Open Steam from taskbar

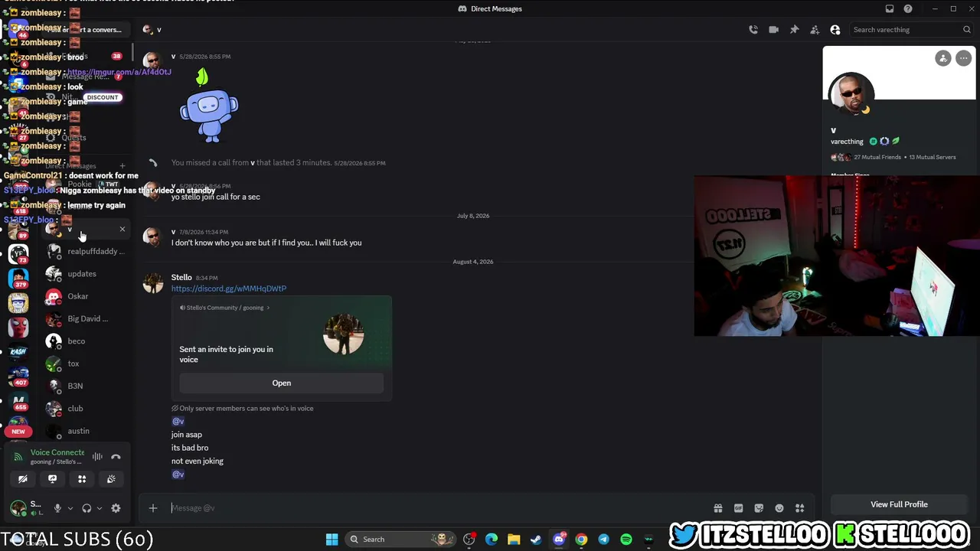point(536,540)
